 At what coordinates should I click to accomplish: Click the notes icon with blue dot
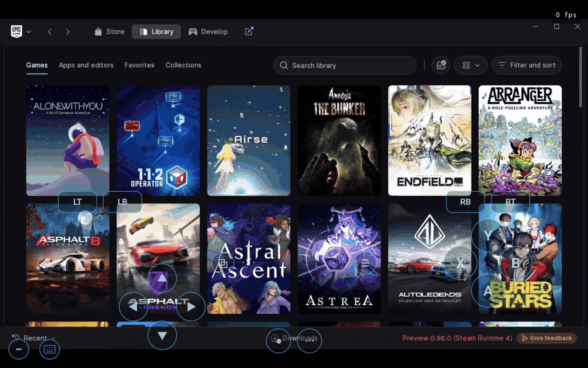click(249, 31)
